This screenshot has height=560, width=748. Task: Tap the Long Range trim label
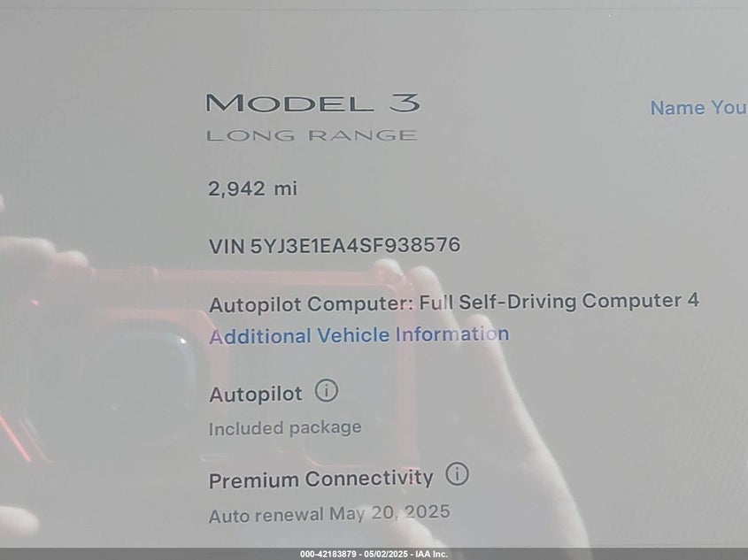point(312,135)
